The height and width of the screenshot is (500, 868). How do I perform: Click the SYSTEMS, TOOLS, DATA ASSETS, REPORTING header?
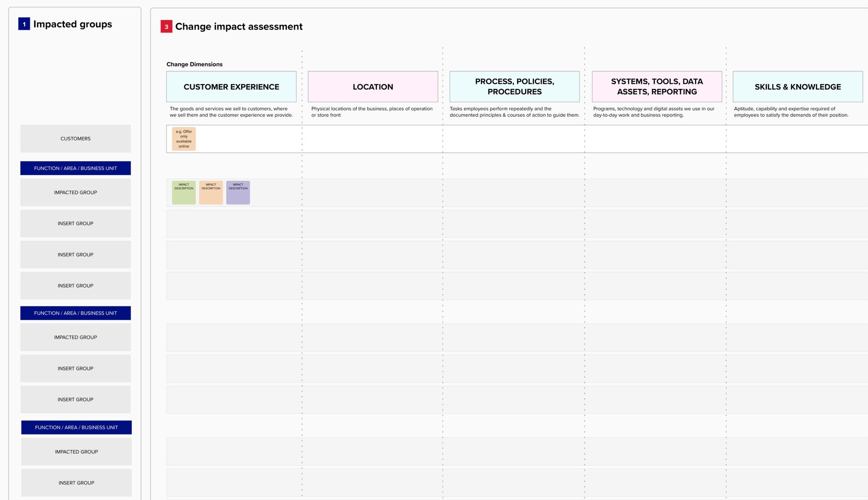click(x=657, y=86)
